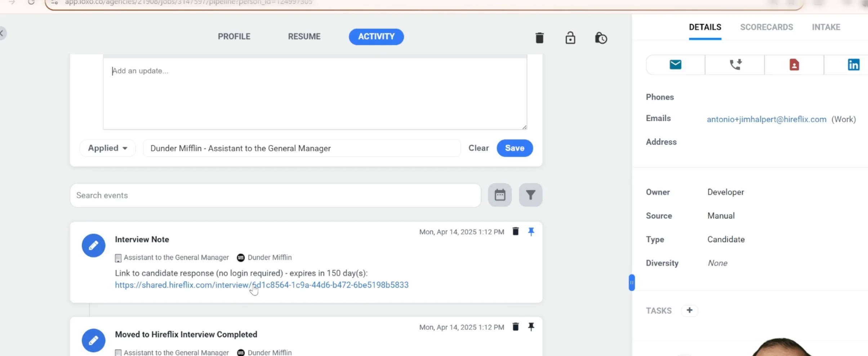
Task: Open the PROFILE tab
Action: [234, 36]
